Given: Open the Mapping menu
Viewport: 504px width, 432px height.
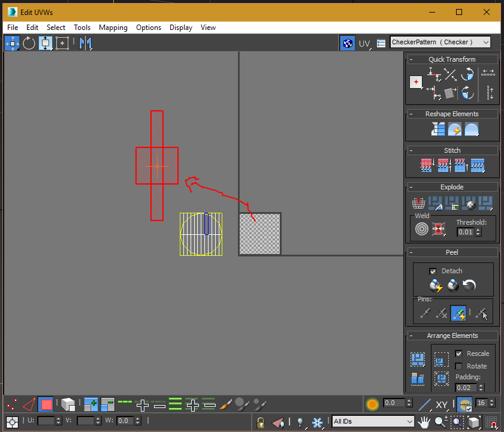Looking at the screenshot, I should pyautogui.click(x=113, y=27).
